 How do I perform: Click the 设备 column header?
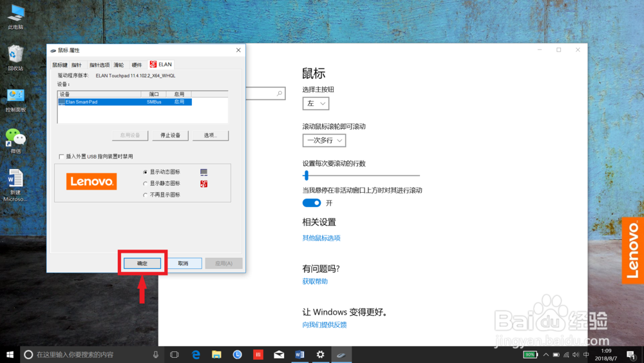point(99,94)
